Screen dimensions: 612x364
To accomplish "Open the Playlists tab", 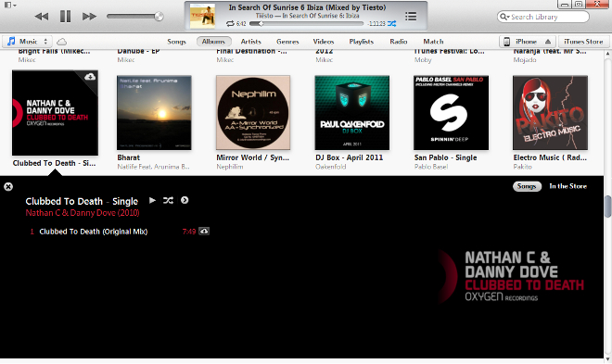I will point(362,42).
